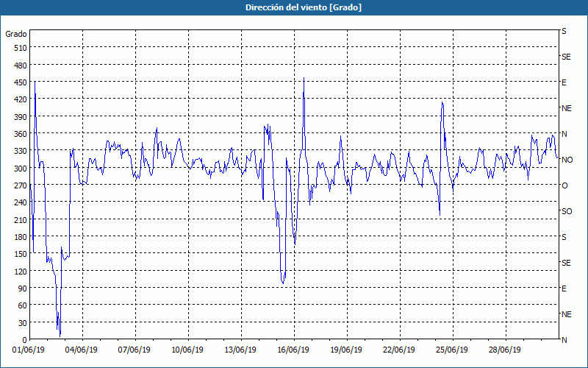Click the "300" y-axis value
Image resolution: width=588 pixels, height=368 pixels.
click(x=21, y=169)
